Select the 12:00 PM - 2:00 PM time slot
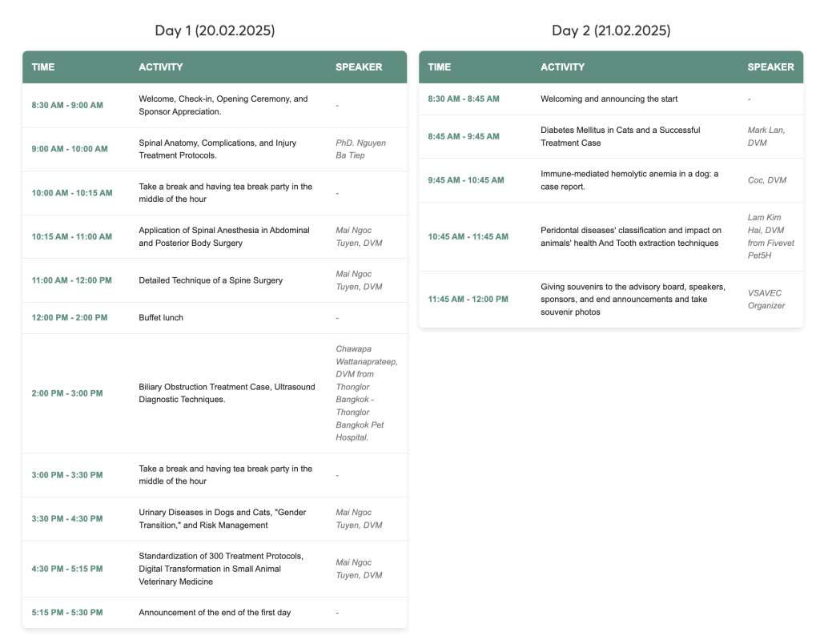 pos(70,317)
